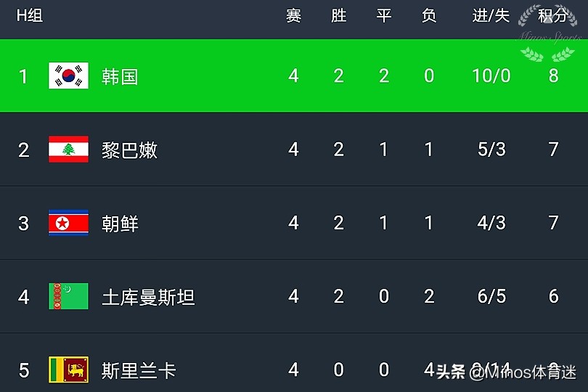Click the Lebanon flag icon

(68, 150)
